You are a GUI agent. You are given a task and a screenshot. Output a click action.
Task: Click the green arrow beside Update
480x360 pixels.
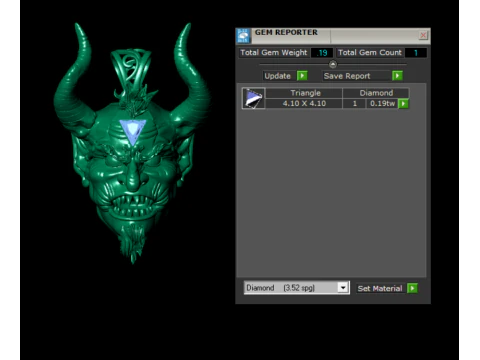pyautogui.click(x=302, y=76)
